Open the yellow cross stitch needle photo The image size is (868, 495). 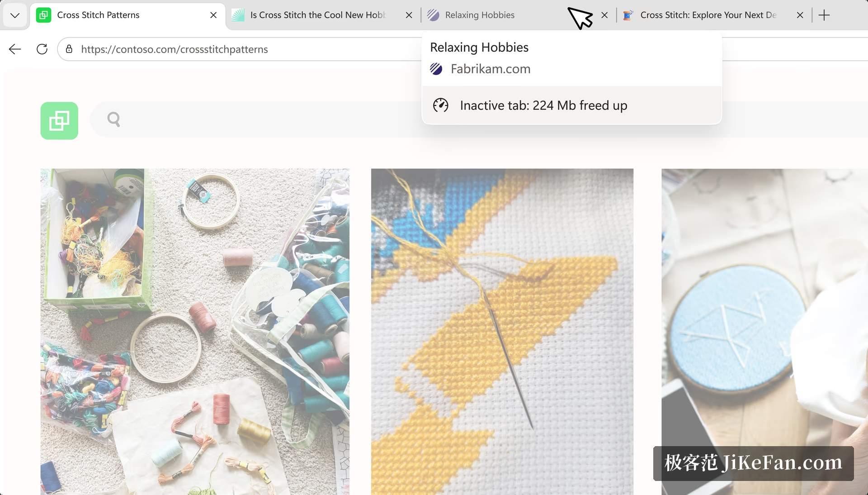coord(502,332)
